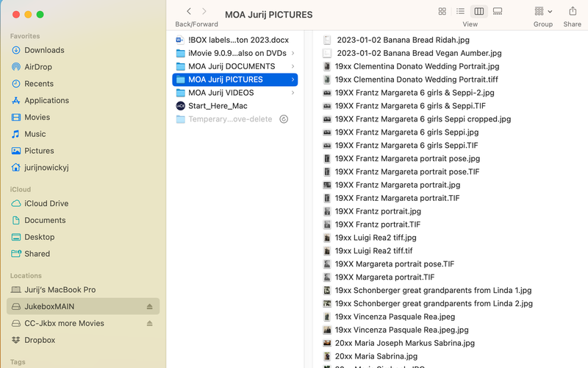Select 2023-01-02 Banana Bread Ridah.jpg file

pos(403,40)
